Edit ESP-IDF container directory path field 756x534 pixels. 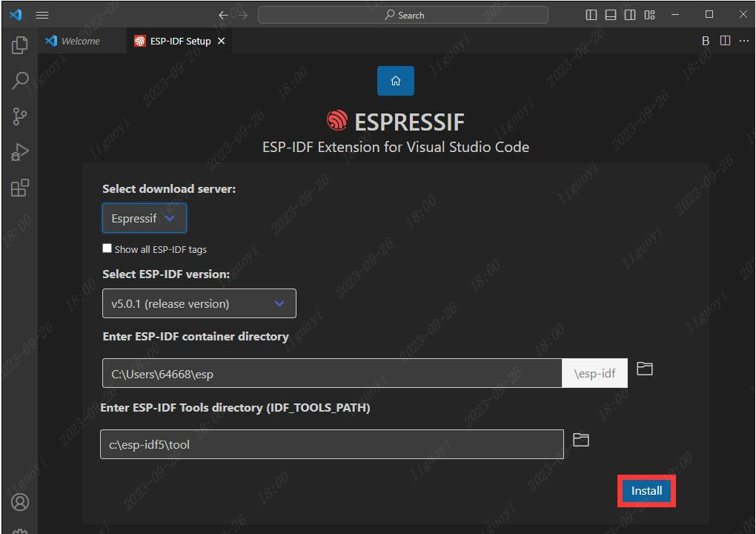[x=332, y=373]
